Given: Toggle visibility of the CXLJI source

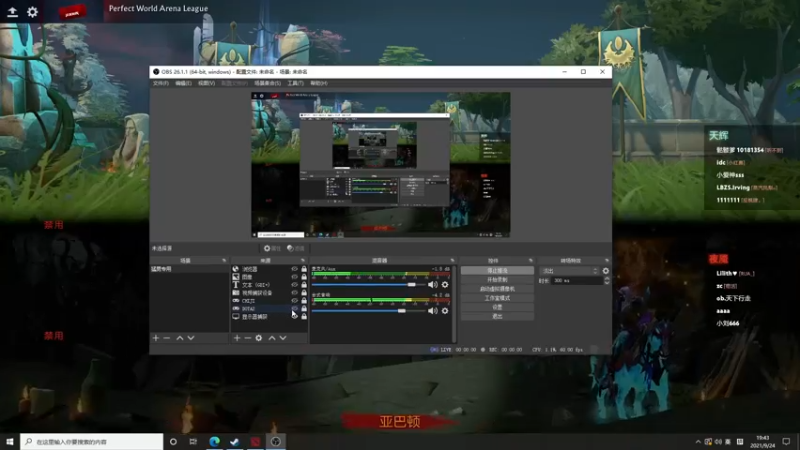Looking at the screenshot, I should pyautogui.click(x=294, y=301).
